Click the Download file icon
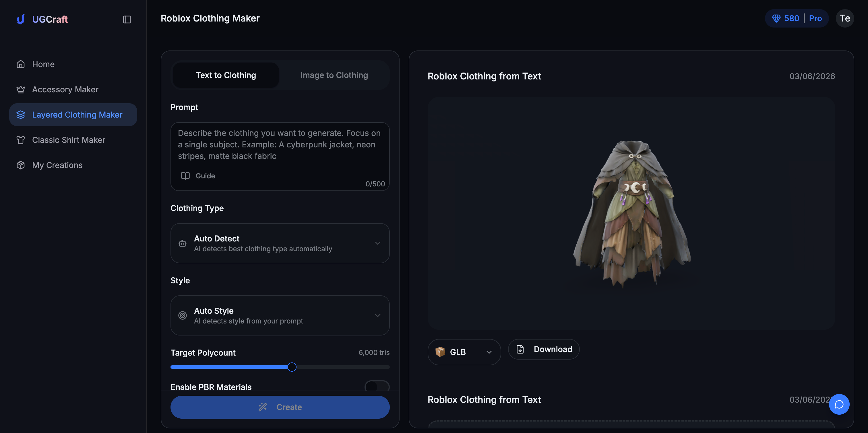This screenshot has height=433, width=868. (x=520, y=349)
